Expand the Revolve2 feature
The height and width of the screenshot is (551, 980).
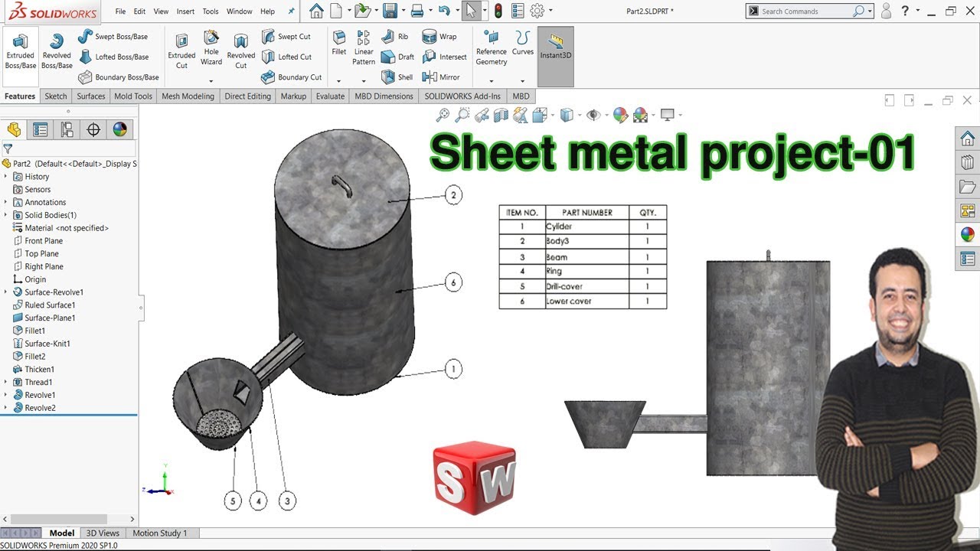[5, 408]
